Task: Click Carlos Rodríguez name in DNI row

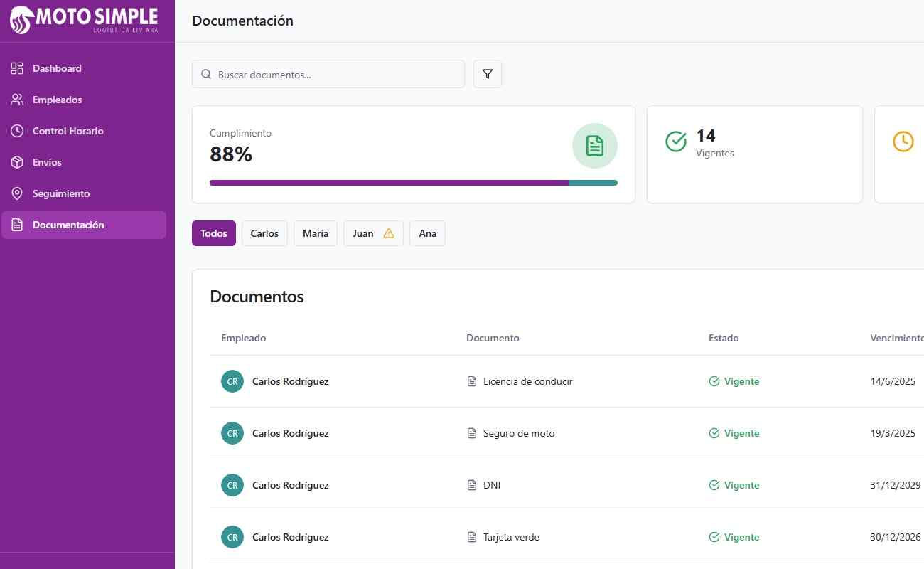Action: point(290,485)
